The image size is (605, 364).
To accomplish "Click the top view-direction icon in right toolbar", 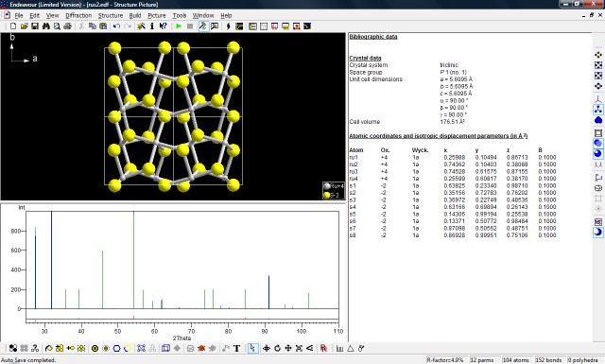I will pos(598,55).
